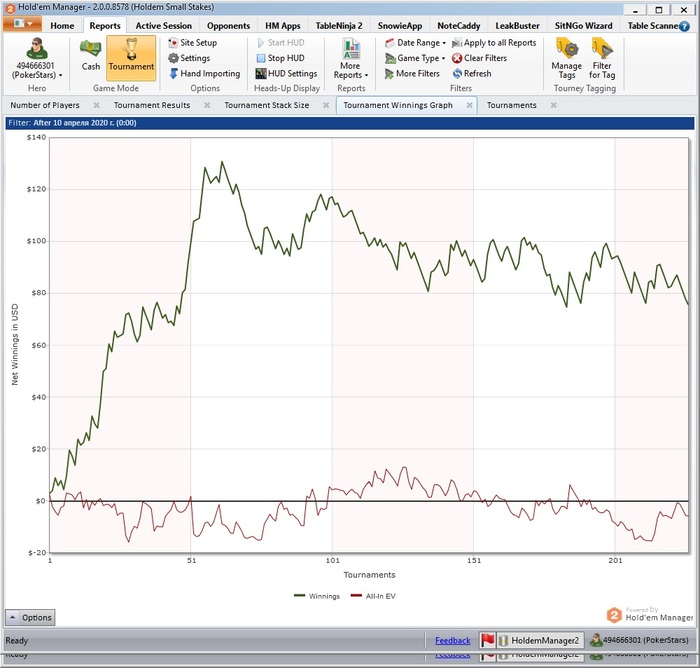Image resolution: width=700 pixels, height=668 pixels.
Task: Expand the More Reports dropdown arrow
Action: coord(367,75)
